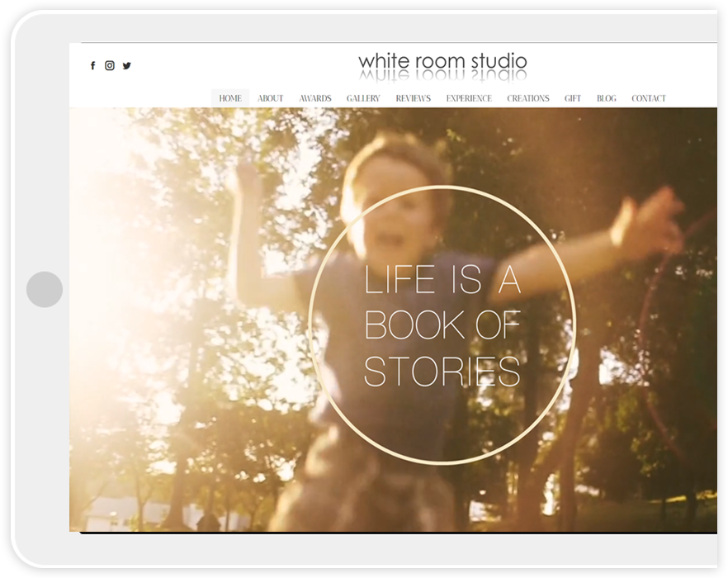The height and width of the screenshot is (578, 728).
Task: Select the HOME menu item
Action: 230,98
